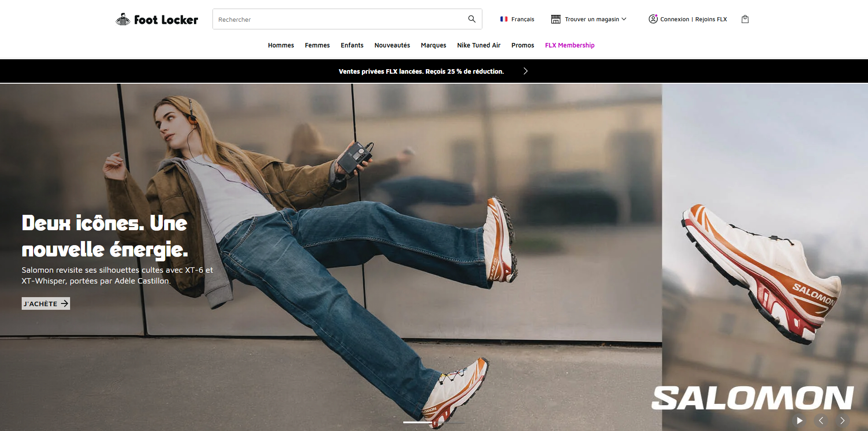Open the Nouveautés menu
The image size is (868, 431).
point(392,45)
